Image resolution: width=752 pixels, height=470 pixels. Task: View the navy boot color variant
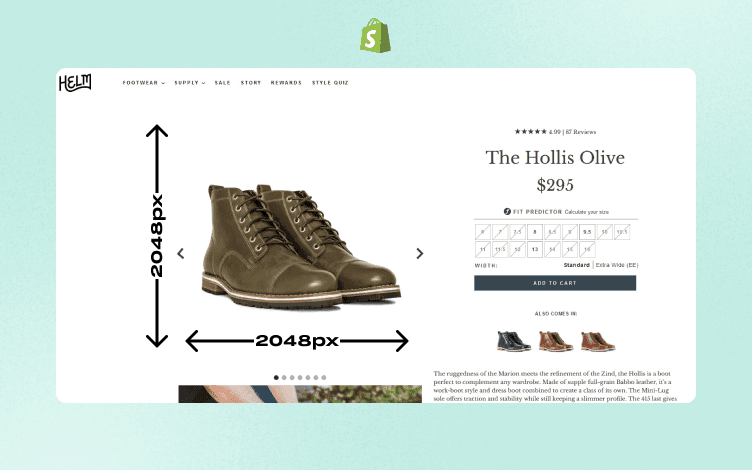[x=514, y=341]
